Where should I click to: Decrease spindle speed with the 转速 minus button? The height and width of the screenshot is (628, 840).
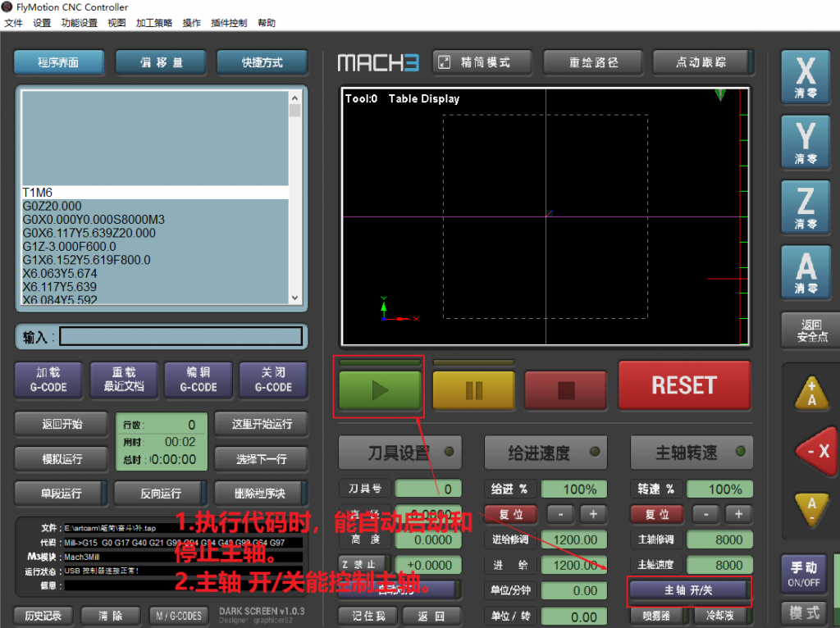(x=706, y=515)
